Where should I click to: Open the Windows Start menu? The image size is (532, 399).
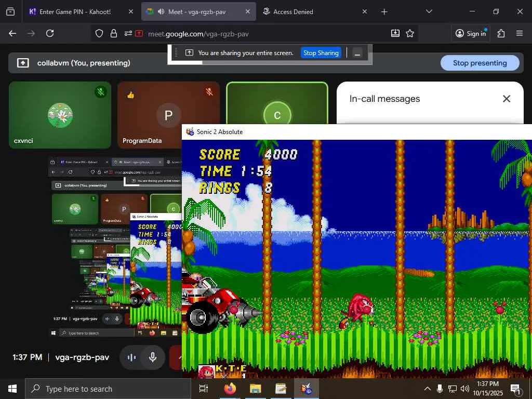(12, 389)
